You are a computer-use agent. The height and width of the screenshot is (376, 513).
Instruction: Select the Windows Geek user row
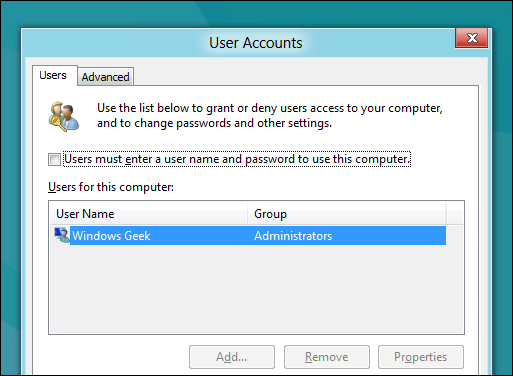point(250,236)
